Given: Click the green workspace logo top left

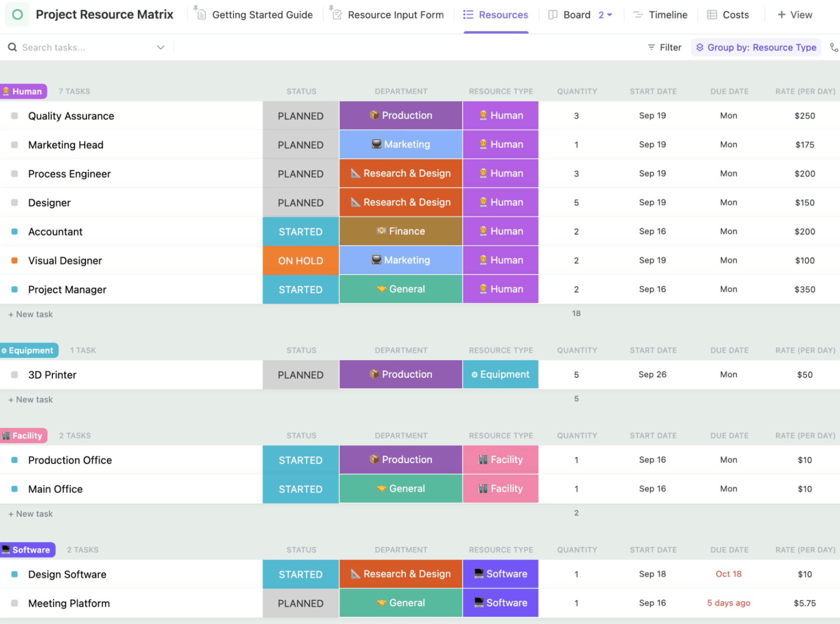Looking at the screenshot, I should pyautogui.click(x=17, y=14).
